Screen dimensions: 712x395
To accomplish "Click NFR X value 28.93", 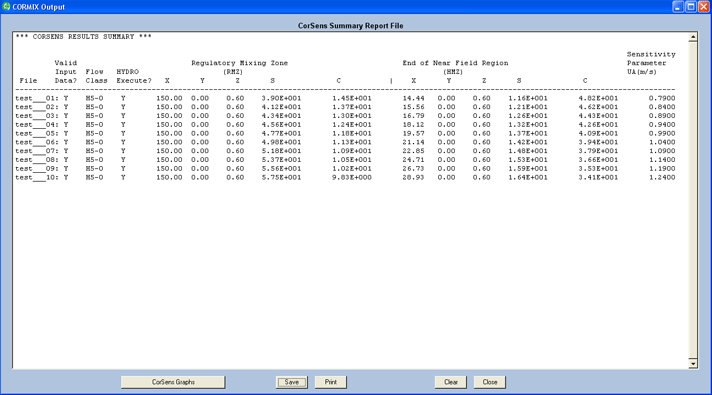I will 413,178.
